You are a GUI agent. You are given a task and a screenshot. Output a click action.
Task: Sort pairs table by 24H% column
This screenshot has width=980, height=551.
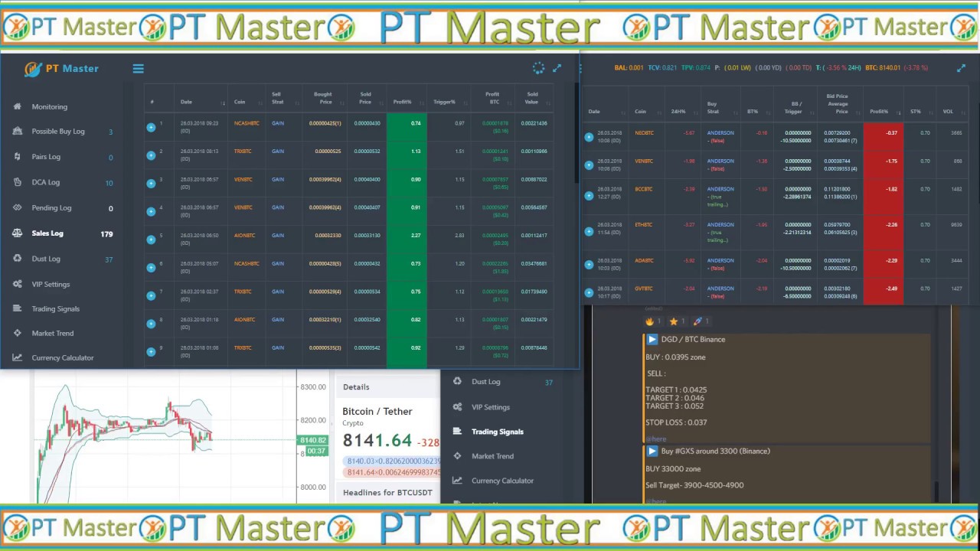tap(680, 112)
